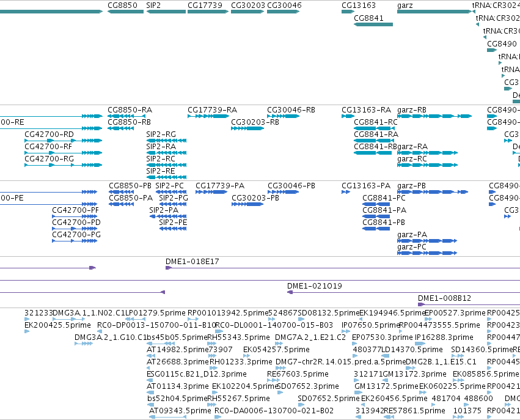Click the CG42700-PD protein feature
Viewport: 520px width, 420px height.
[75, 229]
